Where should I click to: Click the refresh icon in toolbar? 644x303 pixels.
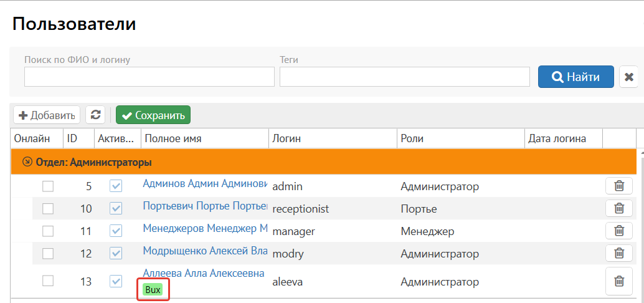click(95, 115)
